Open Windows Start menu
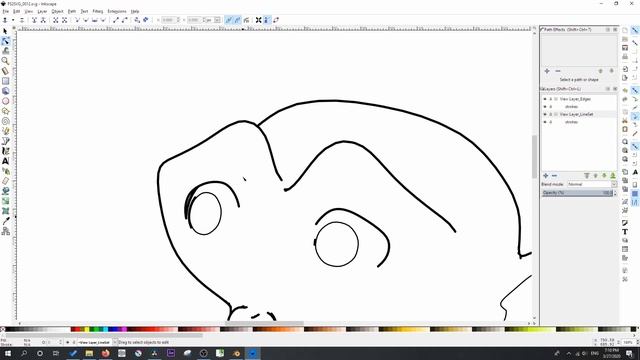Image resolution: width=640 pixels, height=360 pixels. [7, 353]
